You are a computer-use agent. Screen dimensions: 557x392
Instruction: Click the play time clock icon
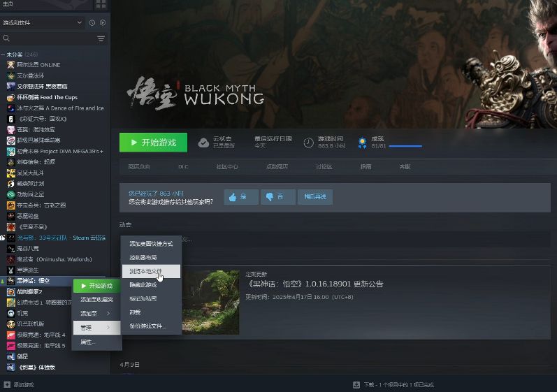(x=308, y=143)
